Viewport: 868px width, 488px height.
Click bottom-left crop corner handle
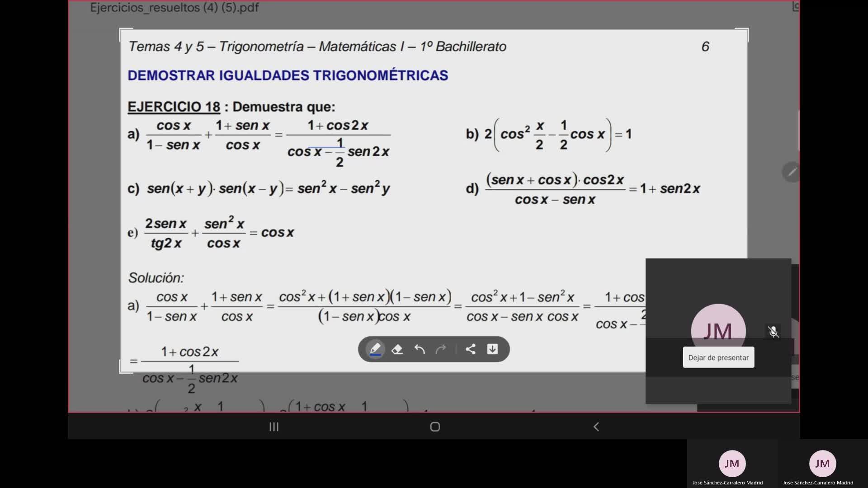pyautogui.click(x=121, y=371)
